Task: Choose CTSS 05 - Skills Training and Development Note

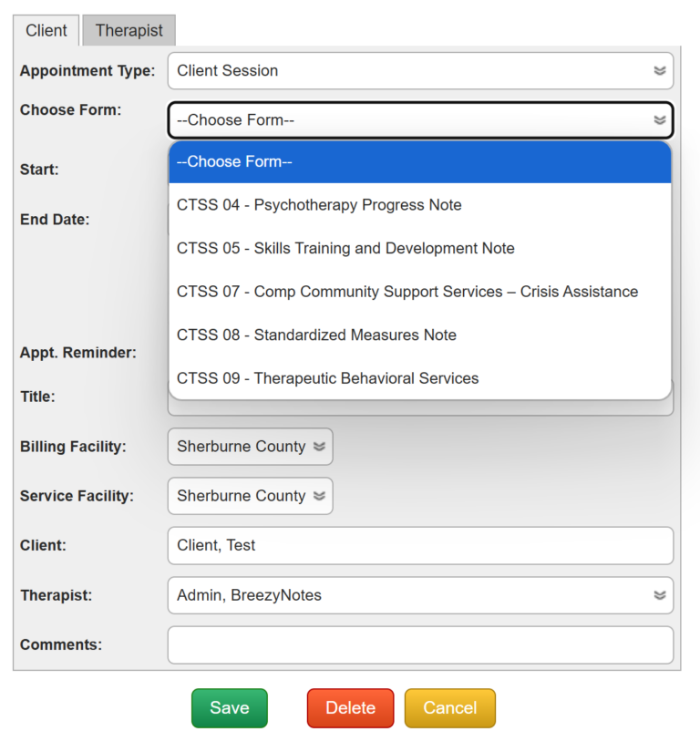Action: point(420,249)
